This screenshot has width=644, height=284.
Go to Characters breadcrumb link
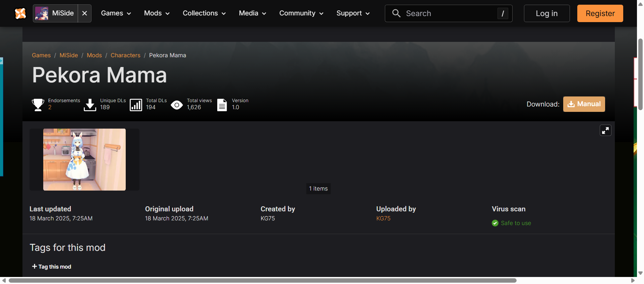click(x=125, y=55)
